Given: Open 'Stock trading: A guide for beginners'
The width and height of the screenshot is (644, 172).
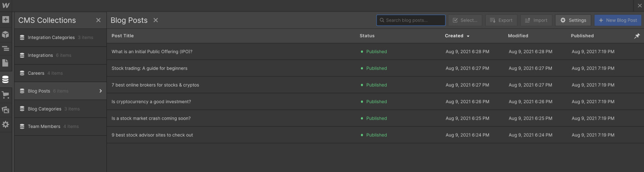Looking at the screenshot, I should pos(150,68).
